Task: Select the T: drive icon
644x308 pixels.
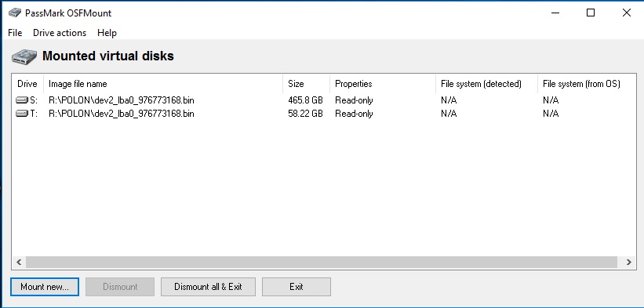Action: point(22,114)
